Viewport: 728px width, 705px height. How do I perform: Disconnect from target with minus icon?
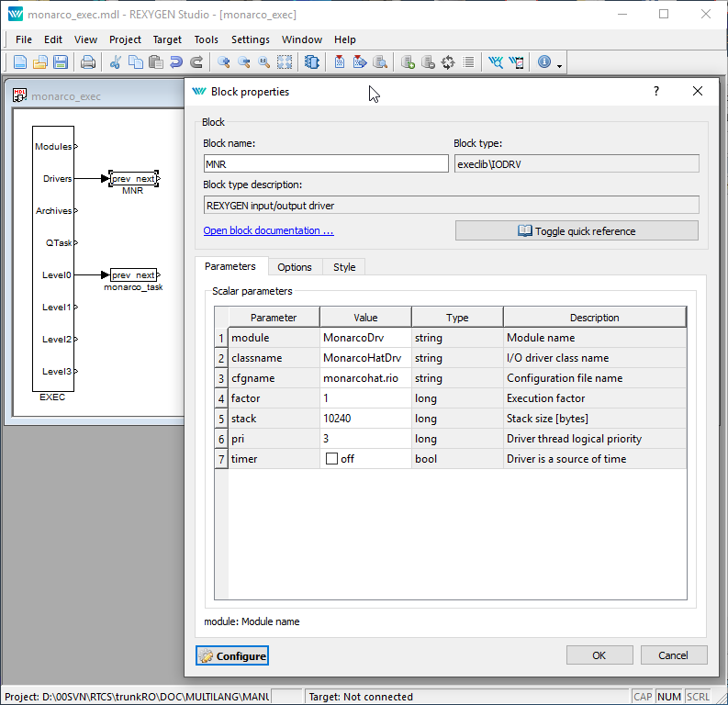428,62
